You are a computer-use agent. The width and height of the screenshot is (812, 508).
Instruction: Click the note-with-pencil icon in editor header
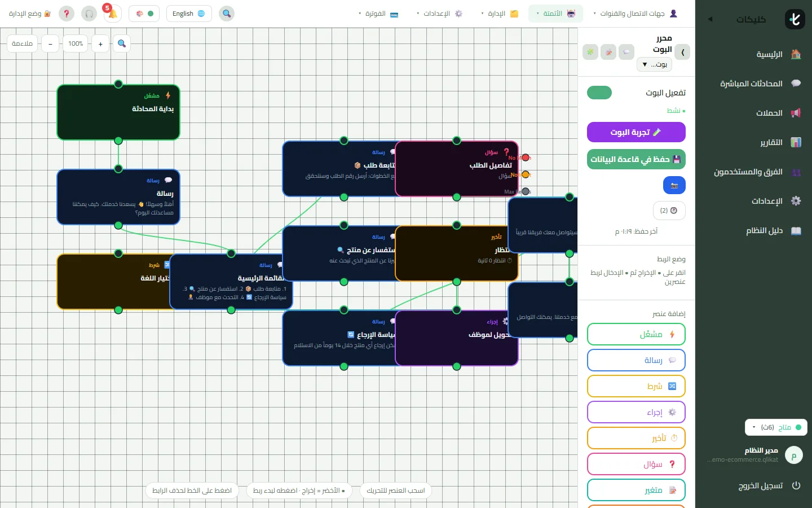point(608,52)
